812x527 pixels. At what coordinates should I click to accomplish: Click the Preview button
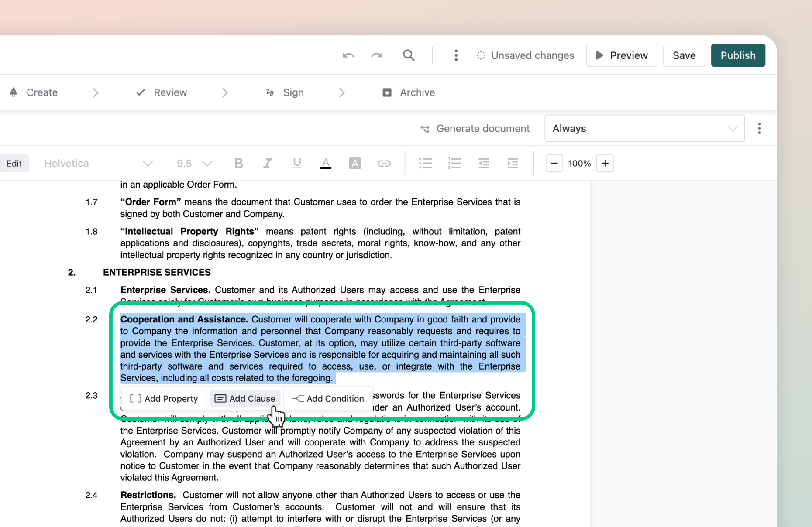(x=621, y=55)
